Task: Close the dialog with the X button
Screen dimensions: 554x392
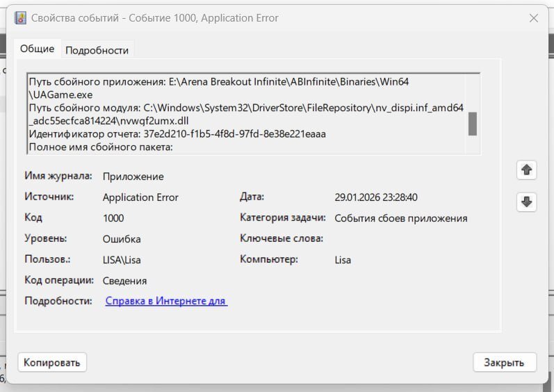Action: 533,18
